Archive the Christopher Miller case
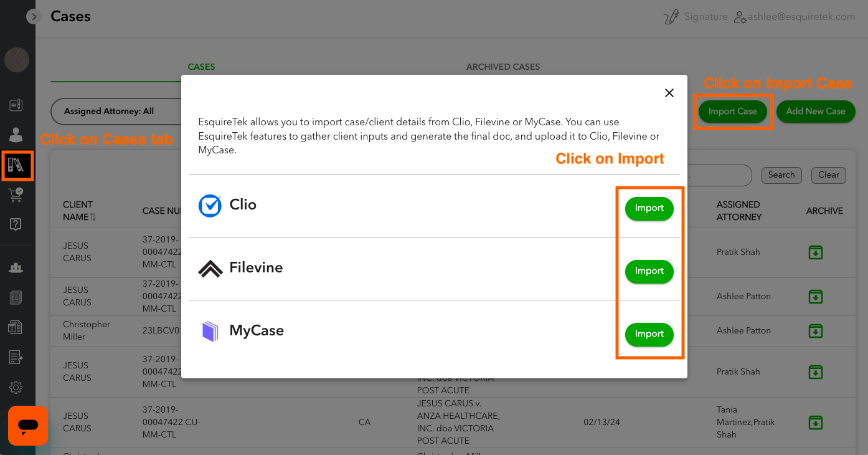This screenshot has height=455, width=868. [816, 330]
